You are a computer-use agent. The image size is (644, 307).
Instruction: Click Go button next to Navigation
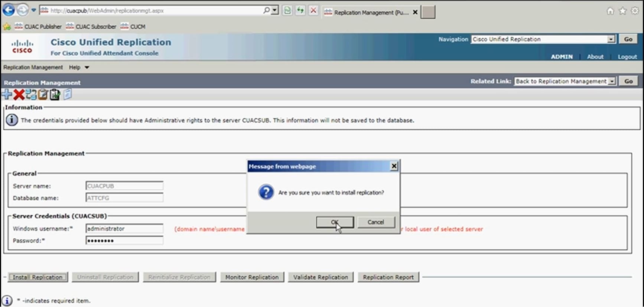pyautogui.click(x=628, y=39)
